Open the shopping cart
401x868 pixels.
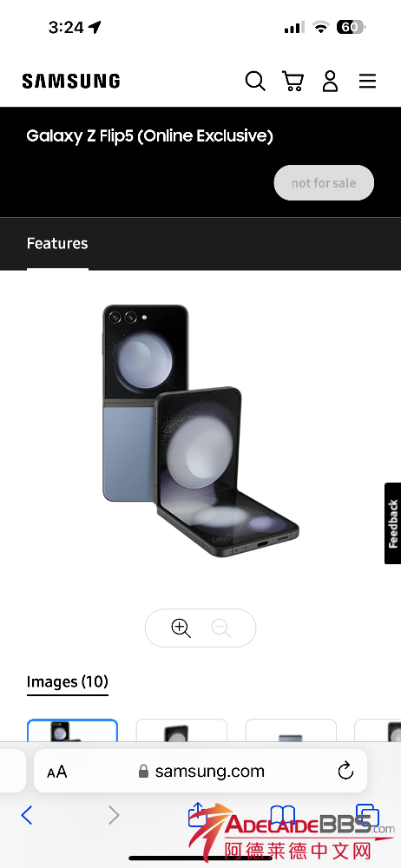(x=293, y=81)
